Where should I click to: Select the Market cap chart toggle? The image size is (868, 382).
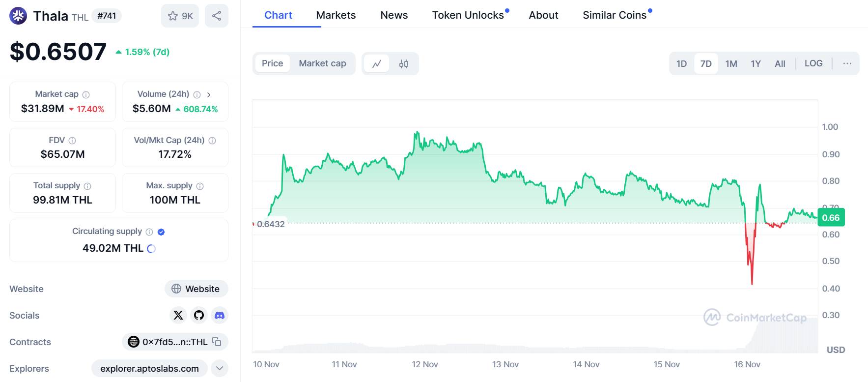click(x=322, y=63)
